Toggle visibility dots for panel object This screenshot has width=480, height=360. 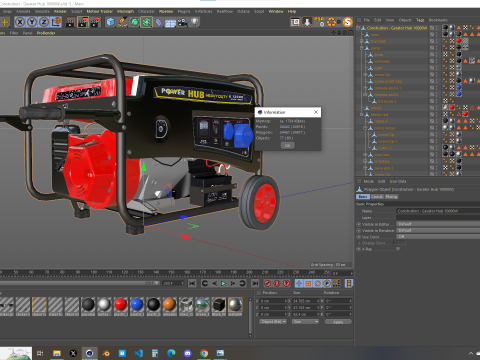click(436, 48)
